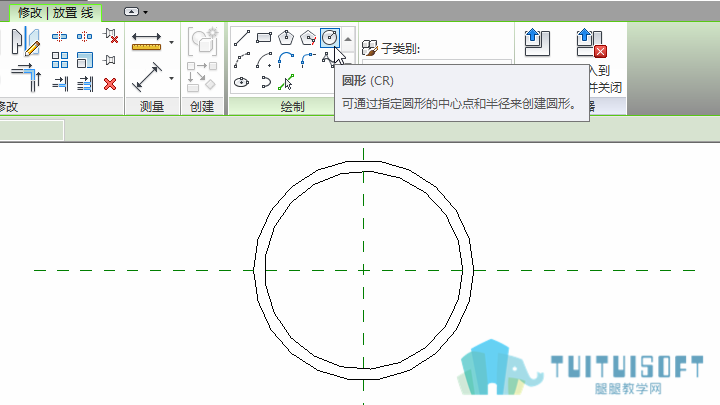Screen dimensions: 720x405
Task: Toggle the ribbon minimize button
Action: coord(131,12)
